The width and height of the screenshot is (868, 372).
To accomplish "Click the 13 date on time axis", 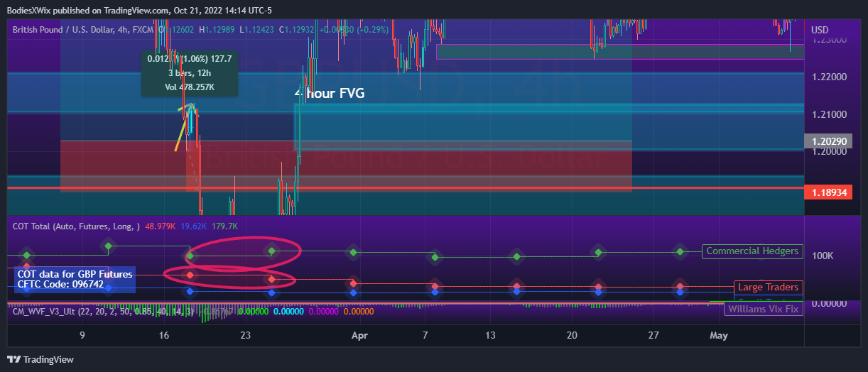I will point(490,336).
